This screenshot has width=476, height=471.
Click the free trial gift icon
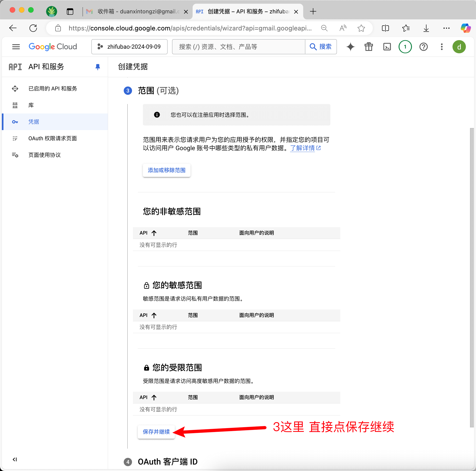tap(369, 47)
